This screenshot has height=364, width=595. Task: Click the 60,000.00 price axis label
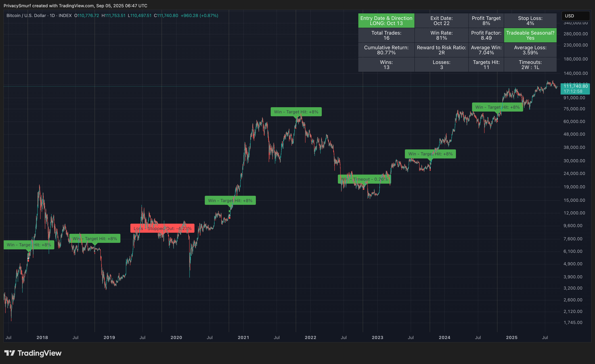pos(574,122)
